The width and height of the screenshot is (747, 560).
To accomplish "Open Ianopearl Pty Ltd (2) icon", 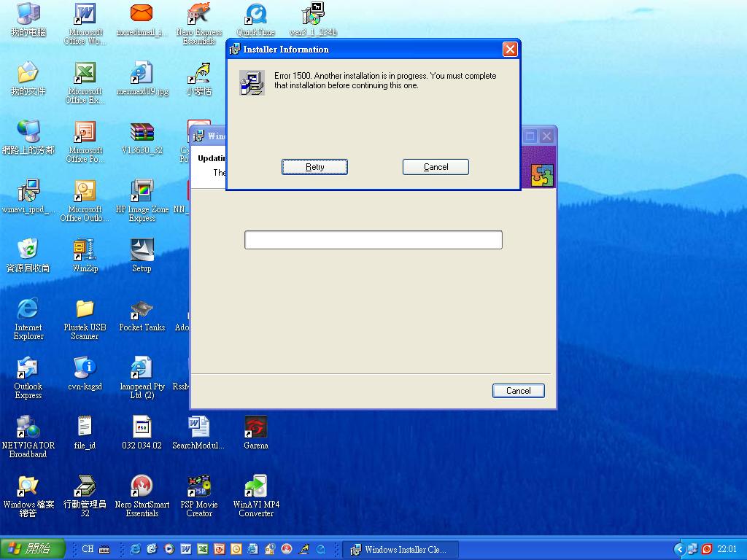I will (x=142, y=378).
